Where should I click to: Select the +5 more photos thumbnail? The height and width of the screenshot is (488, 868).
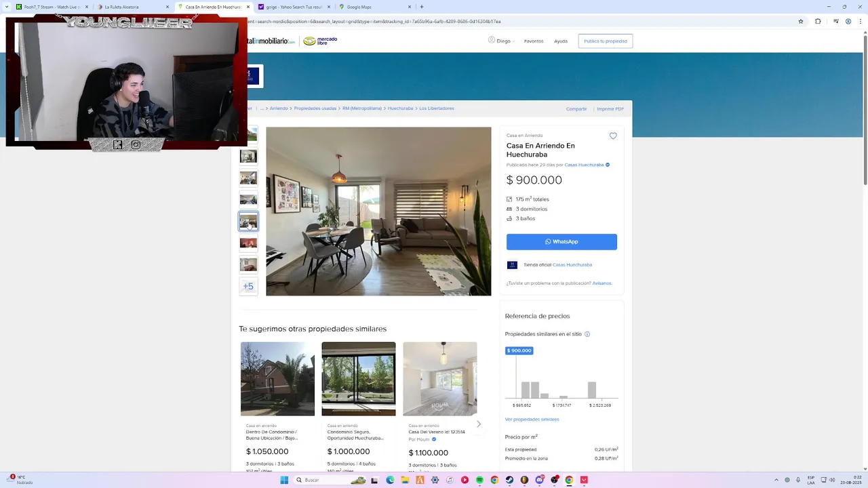coord(248,286)
